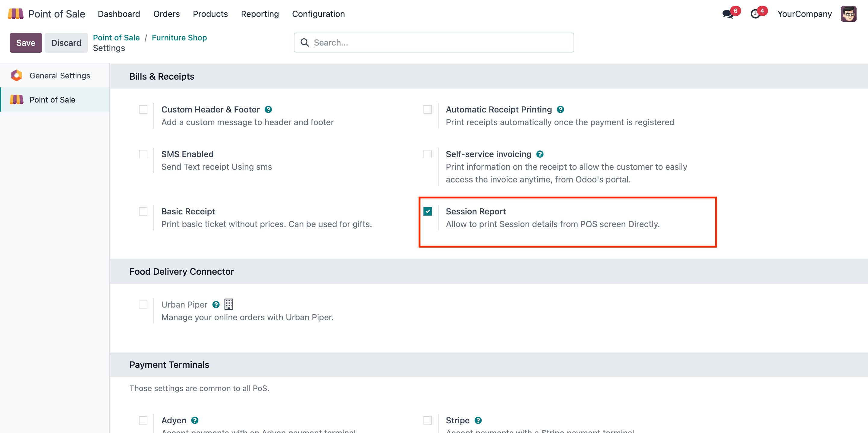Enable the Basic Receipt checkbox

pos(143,211)
